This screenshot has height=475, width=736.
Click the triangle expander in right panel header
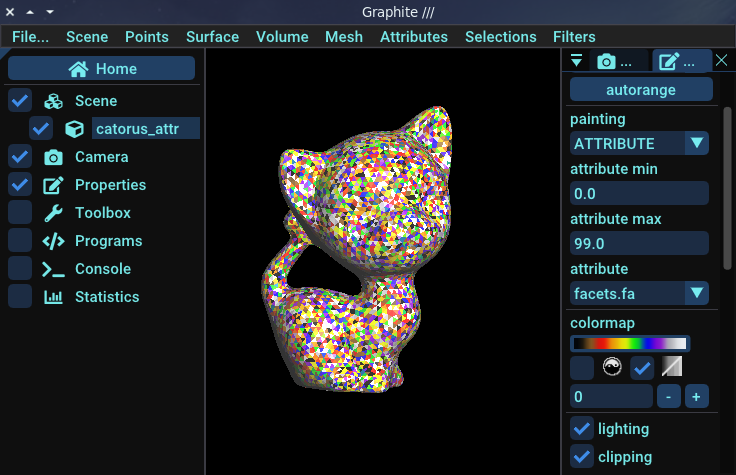click(x=576, y=62)
